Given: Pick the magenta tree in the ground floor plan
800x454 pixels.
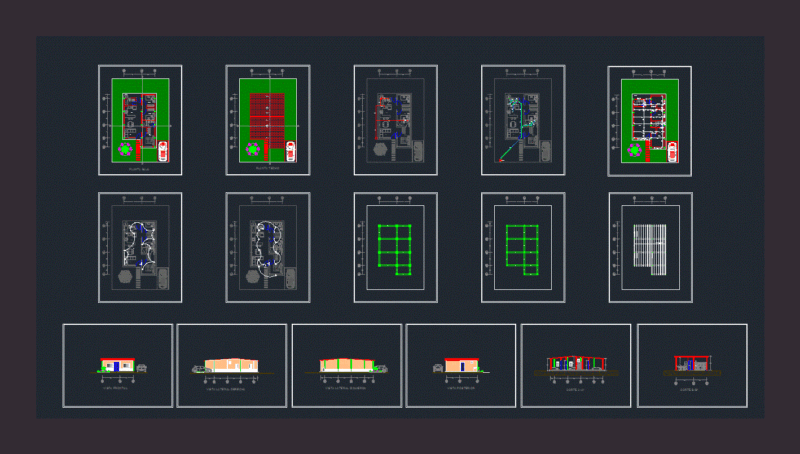Looking at the screenshot, I should click(x=125, y=149).
